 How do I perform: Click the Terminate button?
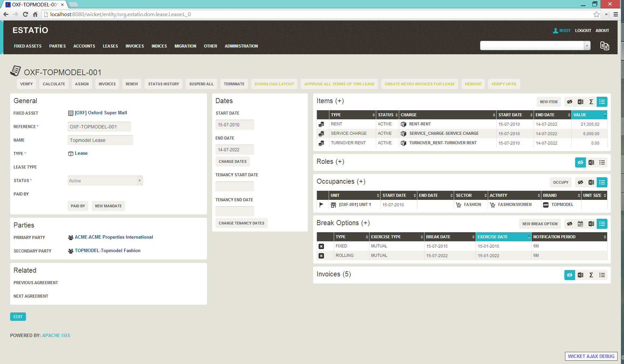pyautogui.click(x=234, y=84)
